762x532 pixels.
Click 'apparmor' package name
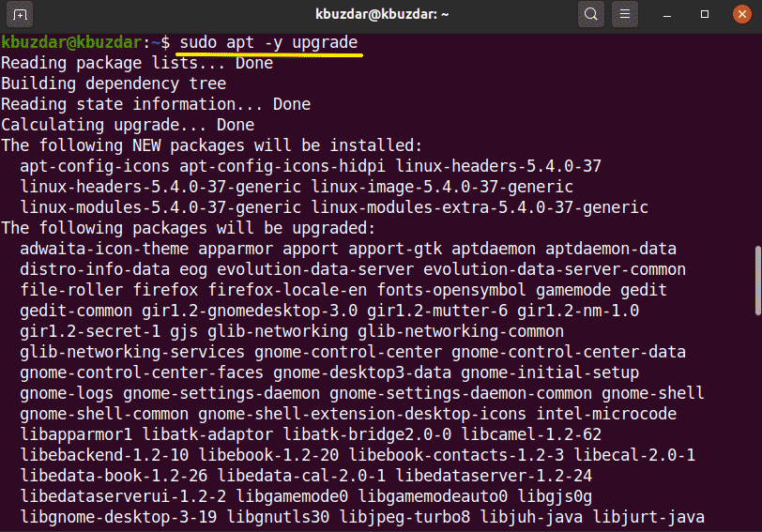tap(236, 250)
